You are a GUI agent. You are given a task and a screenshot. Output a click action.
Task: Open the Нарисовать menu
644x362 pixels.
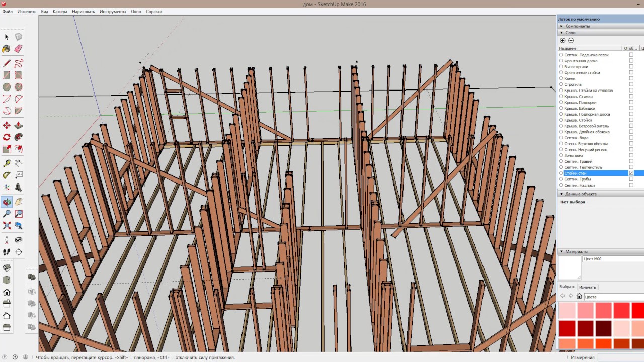[84, 11]
